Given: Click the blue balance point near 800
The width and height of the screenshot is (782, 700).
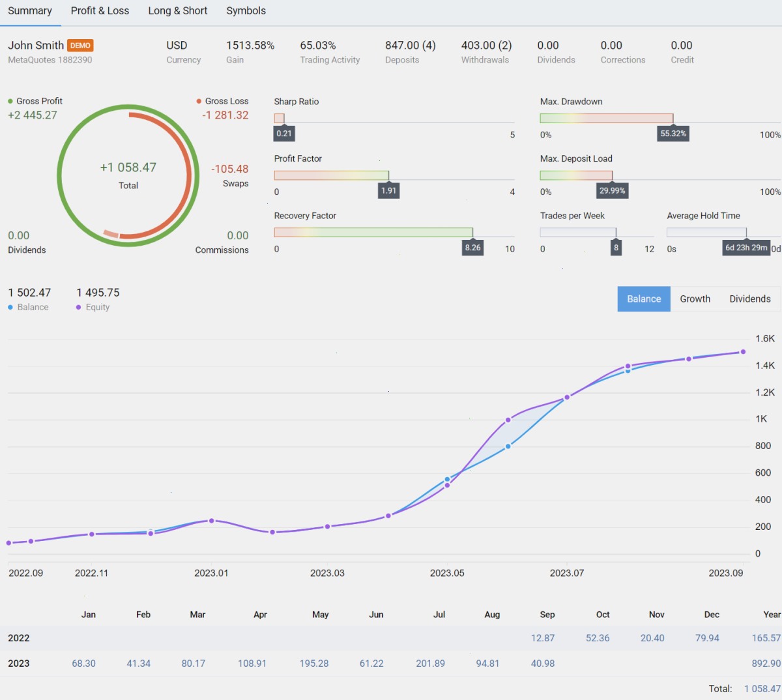Looking at the screenshot, I should (x=508, y=446).
